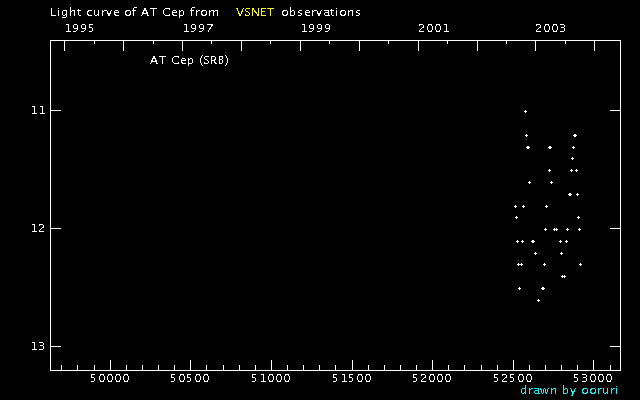The image size is (640, 400).
Task: Click the 2001 year label
Action: pos(433,28)
